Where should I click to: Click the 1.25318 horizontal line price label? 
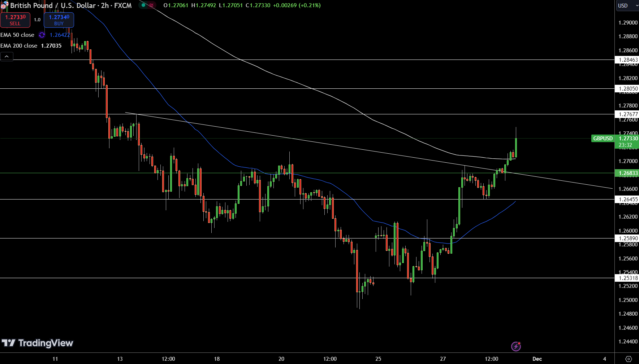(x=627, y=278)
